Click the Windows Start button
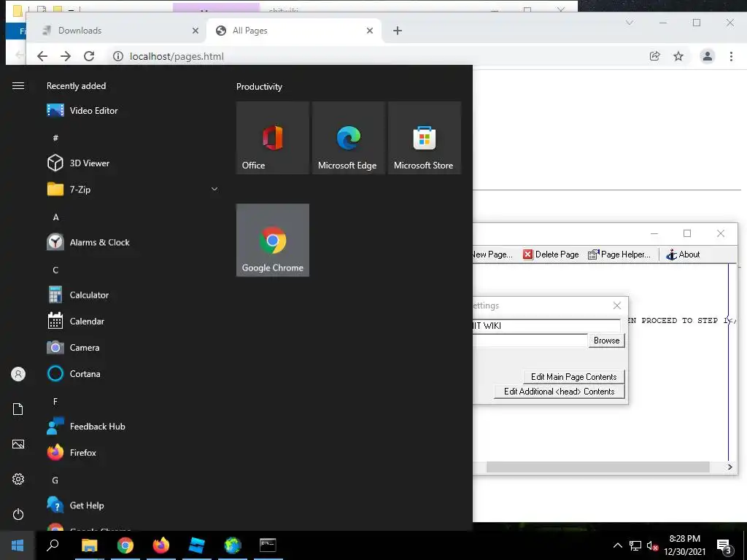 pyautogui.click(x=18, y=545)
